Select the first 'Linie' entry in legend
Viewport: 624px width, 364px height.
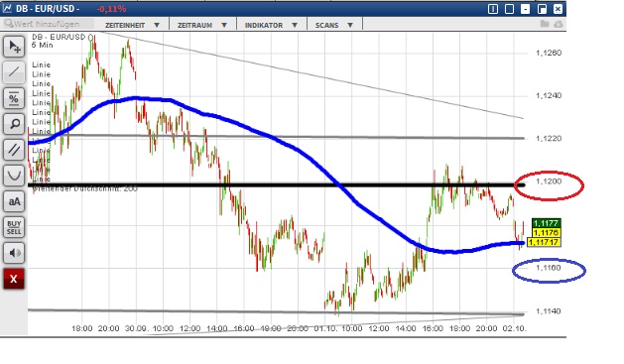[42, 64]
